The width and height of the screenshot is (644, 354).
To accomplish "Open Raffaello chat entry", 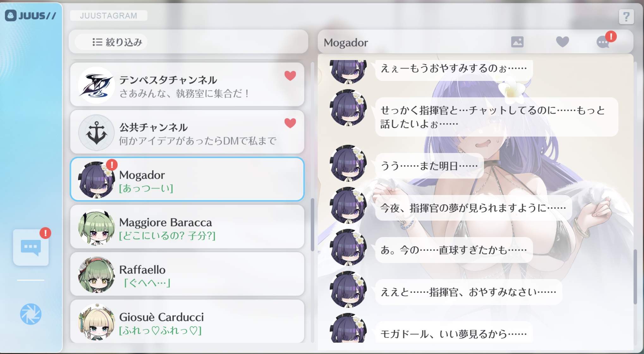I will 187,274.
